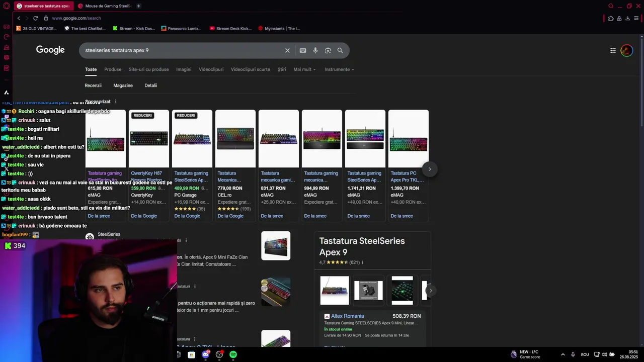Show next products in shopping carousel
644x362 pixels.
(x=430, y=169)
